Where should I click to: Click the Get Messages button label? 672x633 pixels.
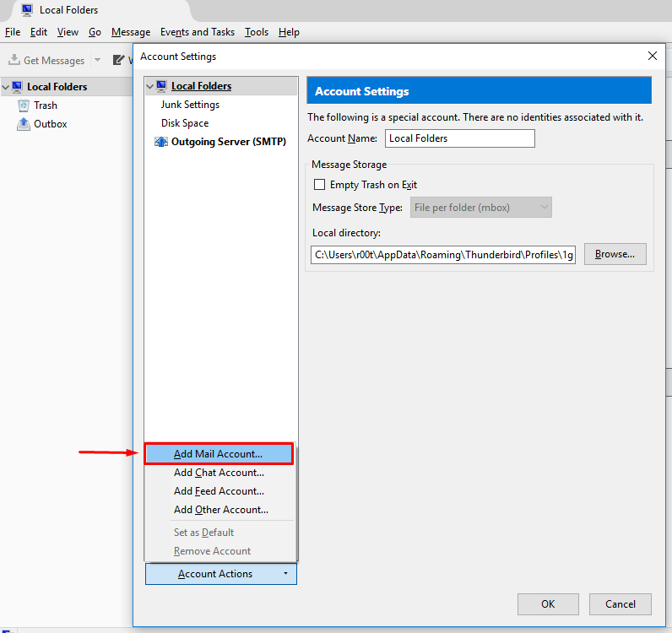[x=54, y=61]
